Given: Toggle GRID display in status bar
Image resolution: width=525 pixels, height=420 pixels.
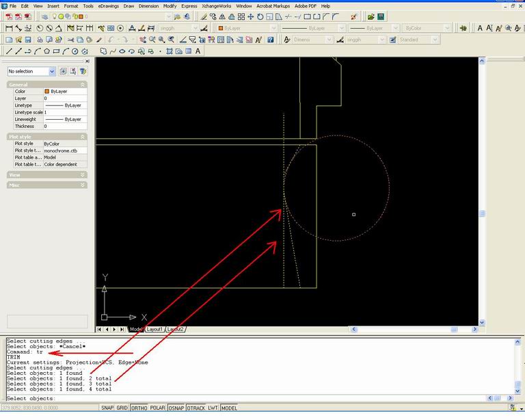Looking at the screenshot, I should (122, 408).
